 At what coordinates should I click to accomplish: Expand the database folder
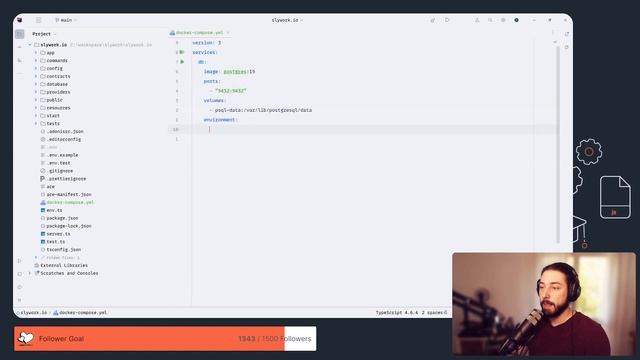[36, 84]
